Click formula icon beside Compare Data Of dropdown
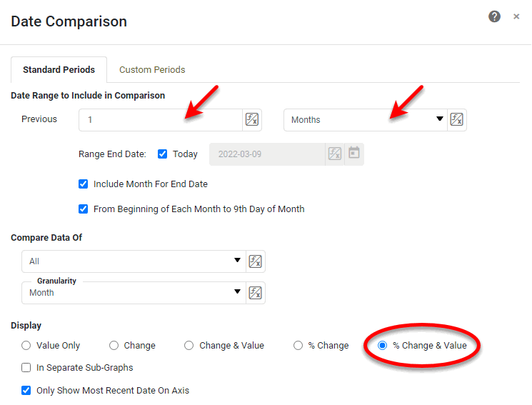The width and height of the screenshot is (532, 405). click(255, 261)
